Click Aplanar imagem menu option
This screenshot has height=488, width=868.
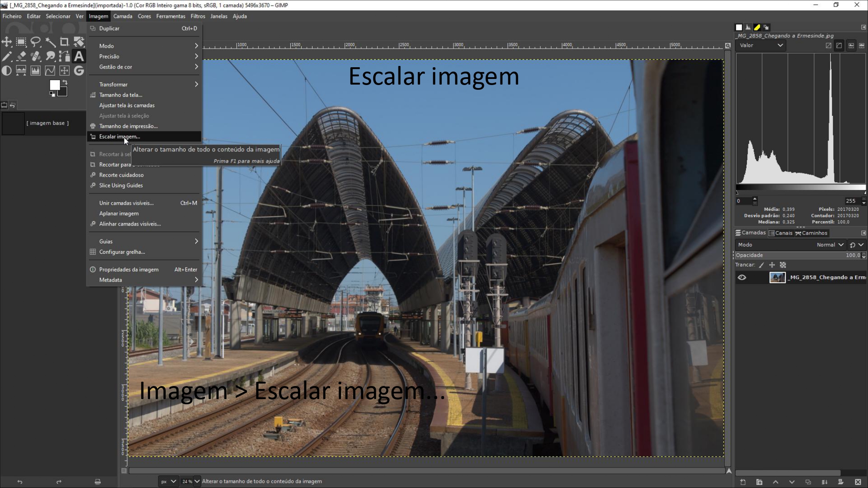tap(119, 213)
